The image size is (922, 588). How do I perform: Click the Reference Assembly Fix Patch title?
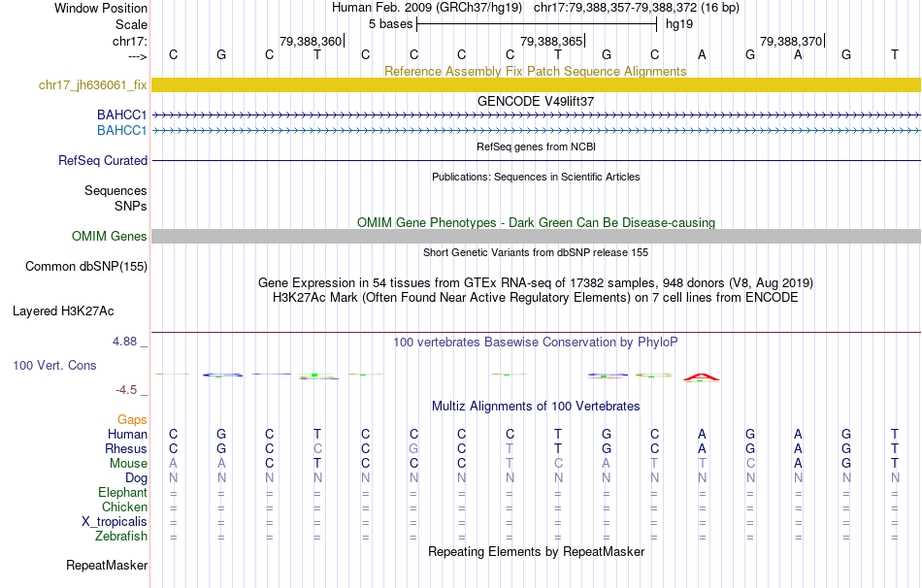click(536, 71)
